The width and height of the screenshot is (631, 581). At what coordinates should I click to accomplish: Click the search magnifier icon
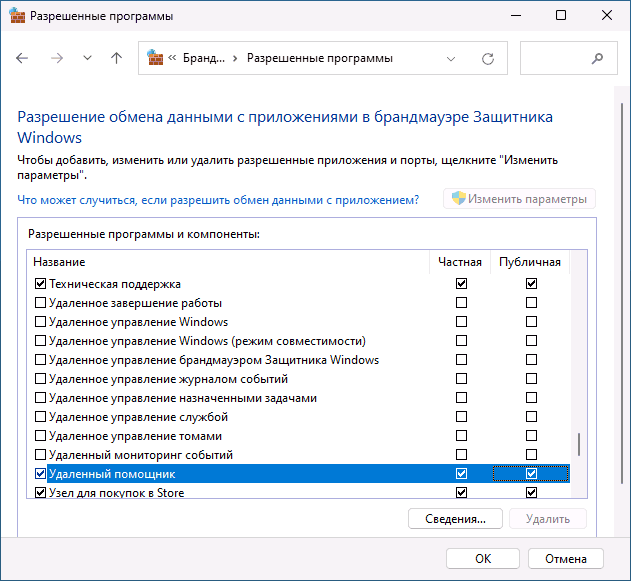coord(597,58)
